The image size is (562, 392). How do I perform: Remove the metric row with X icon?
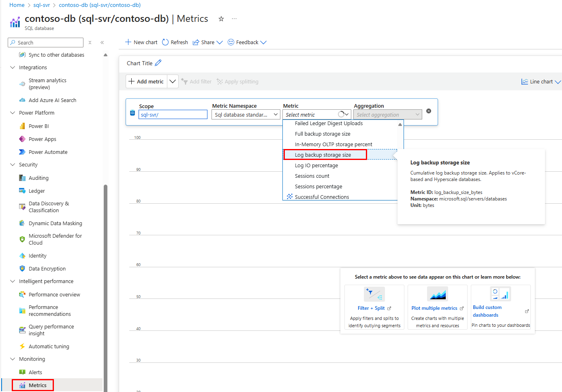(x=429, y=111)
